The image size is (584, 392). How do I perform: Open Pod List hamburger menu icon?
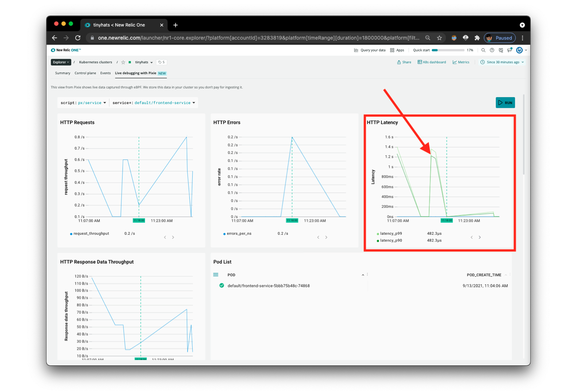[x=216, y=275]
